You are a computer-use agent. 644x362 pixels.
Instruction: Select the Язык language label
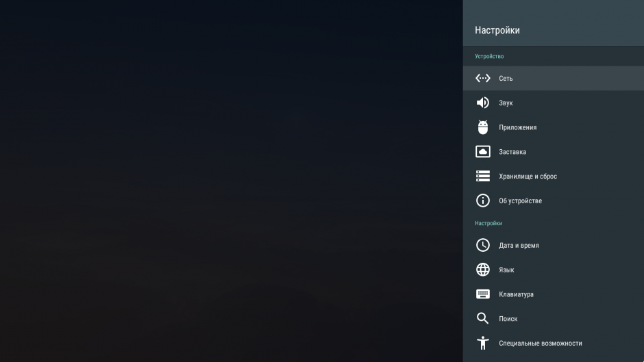[x=506, y=270]
